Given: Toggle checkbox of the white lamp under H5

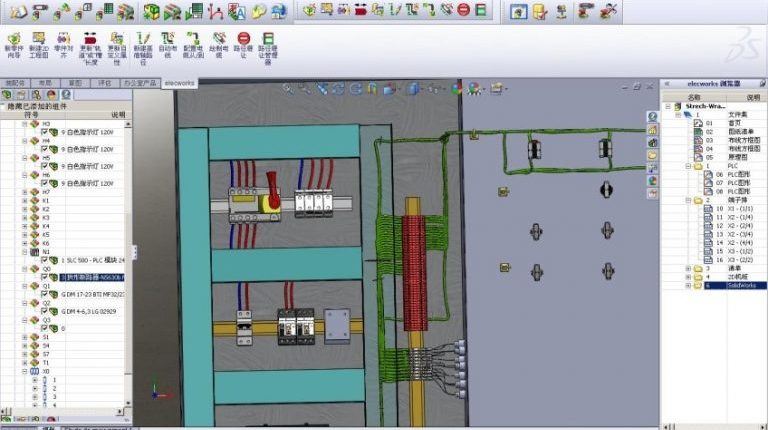Looking at the screenshot, I should pos(45,167).
